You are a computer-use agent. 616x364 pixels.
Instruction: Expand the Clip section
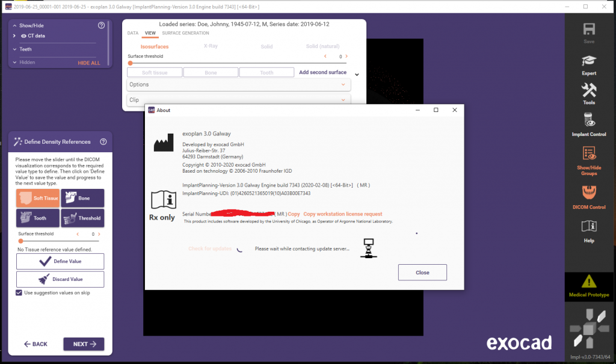[x=238, y=100]
